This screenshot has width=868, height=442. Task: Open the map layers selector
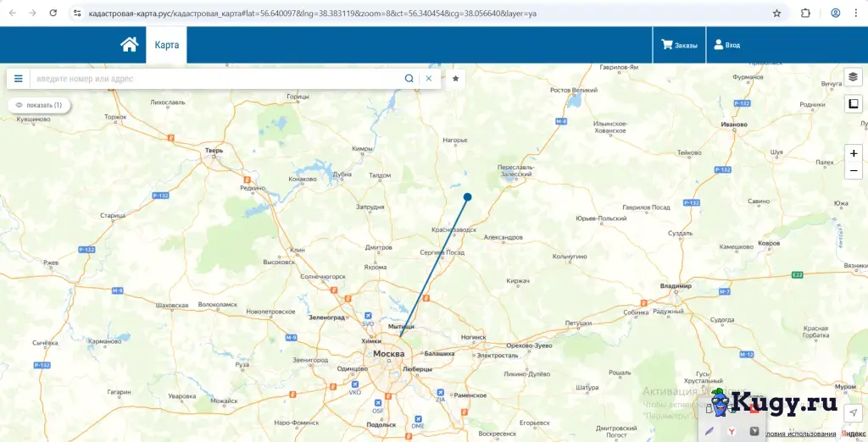click(853, 77)
